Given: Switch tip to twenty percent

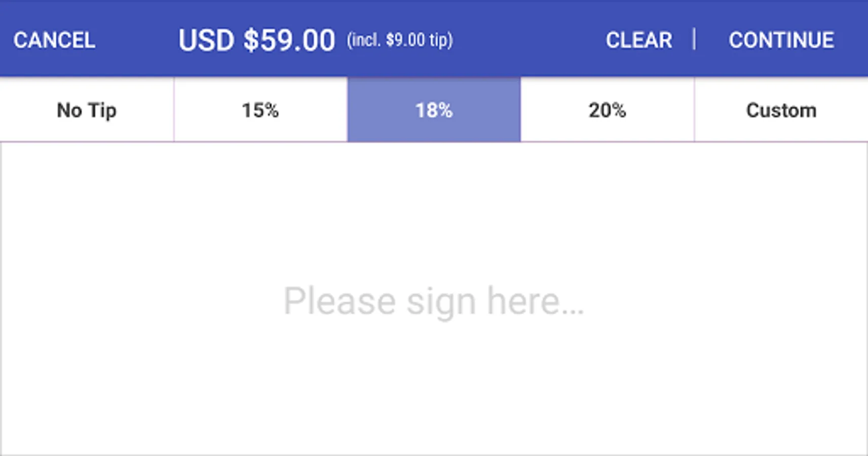Looking at the screenshot, I should [x=607, y=110].
